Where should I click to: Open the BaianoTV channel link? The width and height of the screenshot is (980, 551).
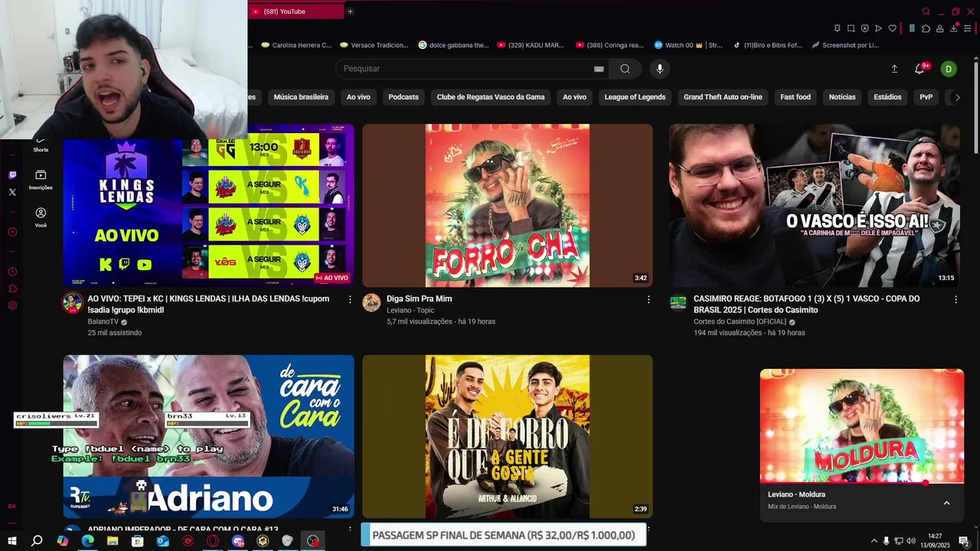(103, 322)
